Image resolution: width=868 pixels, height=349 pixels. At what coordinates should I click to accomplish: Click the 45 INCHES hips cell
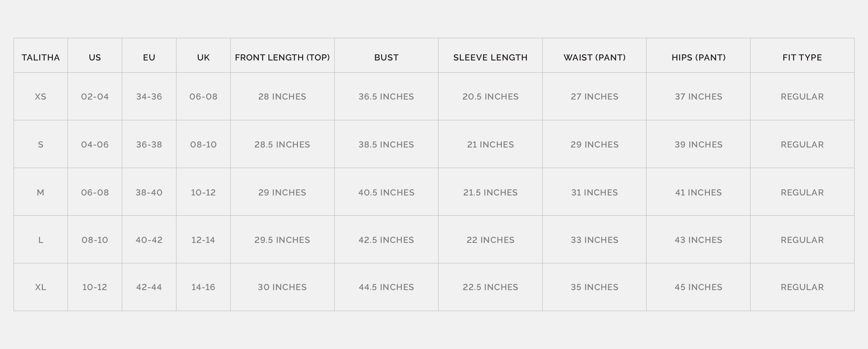click(x=698, y=287)
